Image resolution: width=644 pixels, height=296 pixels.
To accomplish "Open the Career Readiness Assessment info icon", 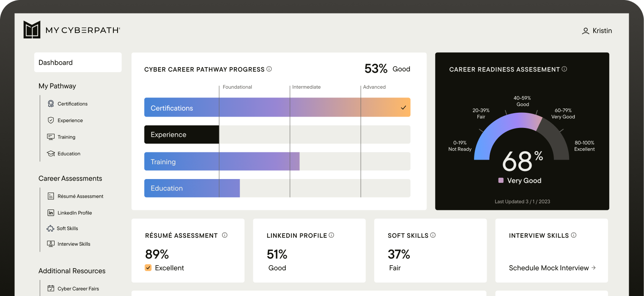I will [x=564, y=69].
